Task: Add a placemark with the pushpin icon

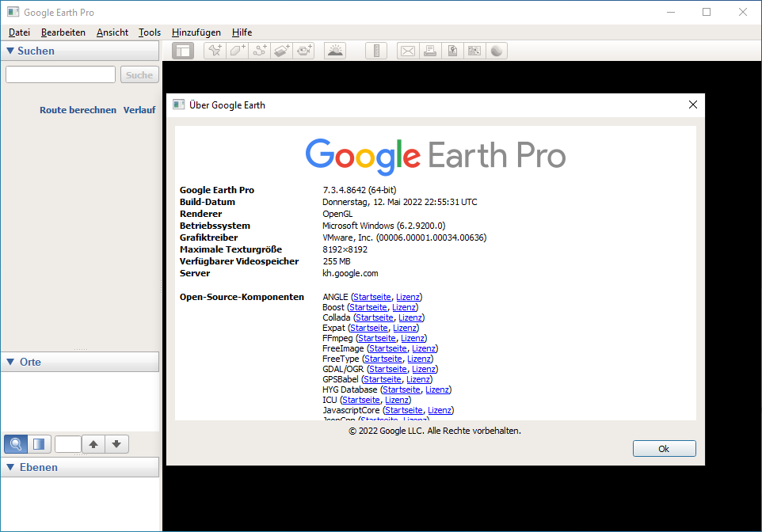Action: click(215, 51)
